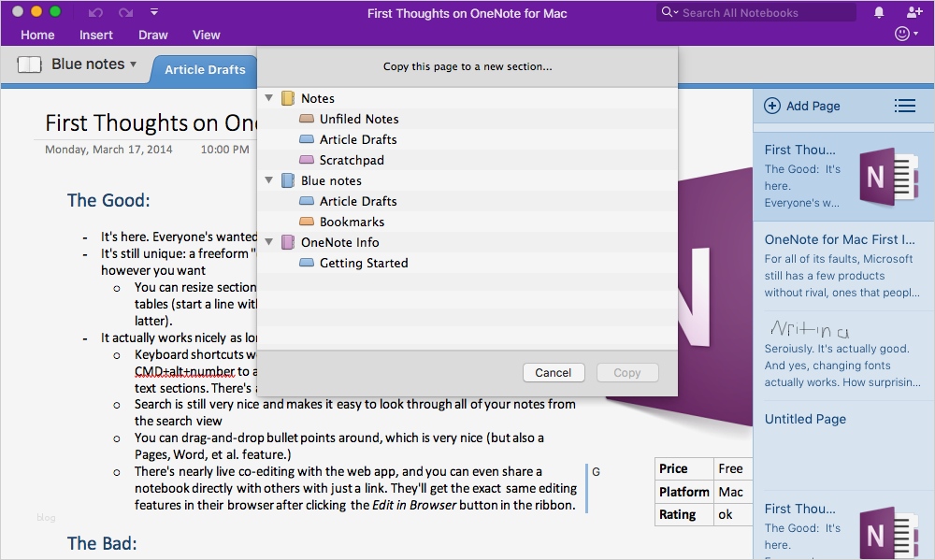
Task: Click the magnifier icon in the search field
Action: pos(666,12)
